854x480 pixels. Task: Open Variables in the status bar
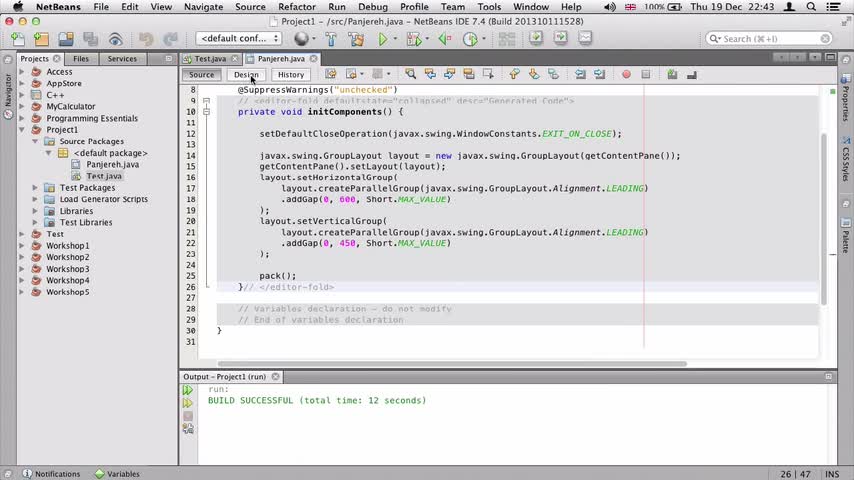[117, 473]
